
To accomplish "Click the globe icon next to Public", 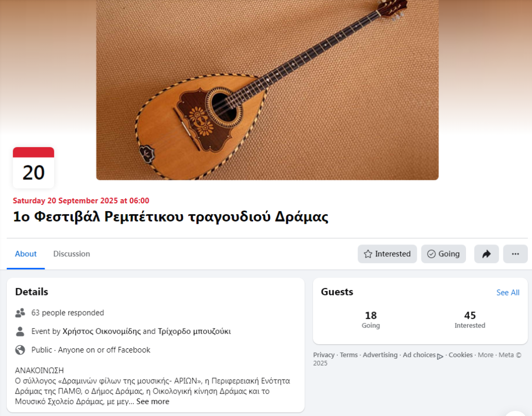I will [x=20, y=350].
